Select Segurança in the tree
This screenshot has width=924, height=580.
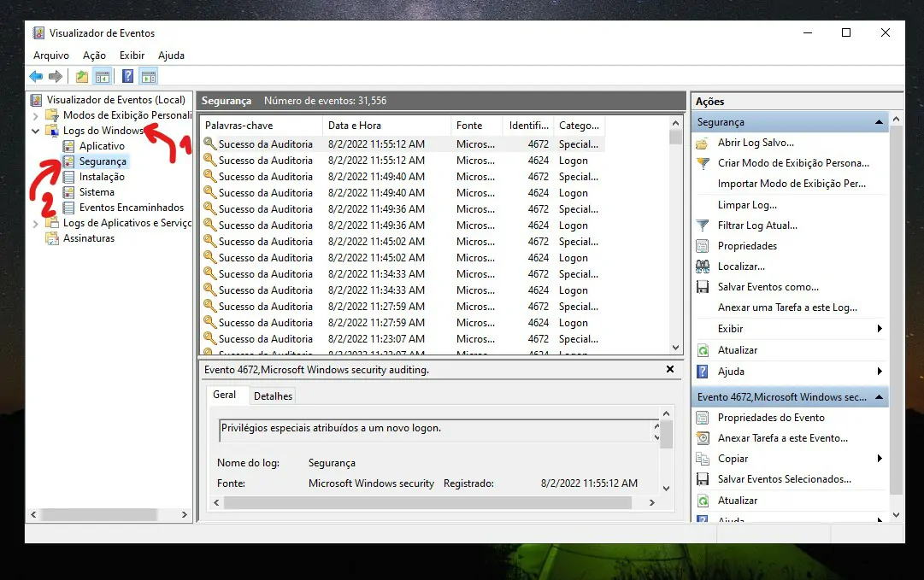tap(103, 161)
